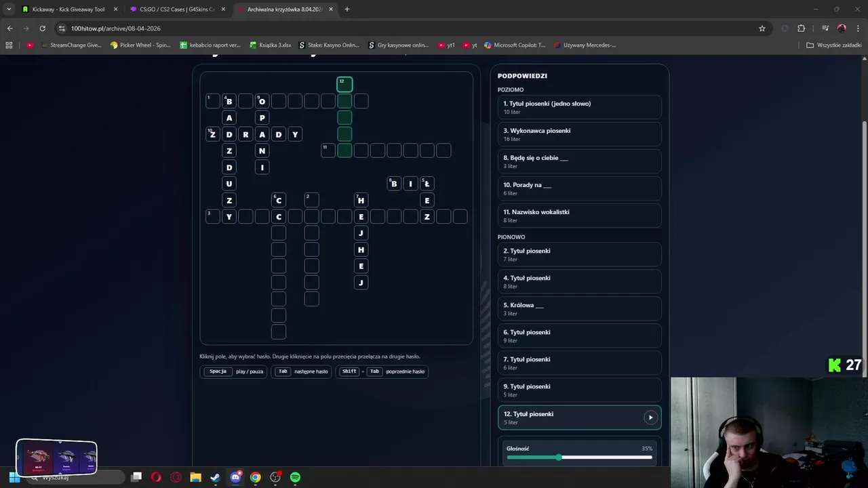Select clue 11 Nazwisko wokalistki
This screenshot has height=488, width=868.
(x=579, y=216)
